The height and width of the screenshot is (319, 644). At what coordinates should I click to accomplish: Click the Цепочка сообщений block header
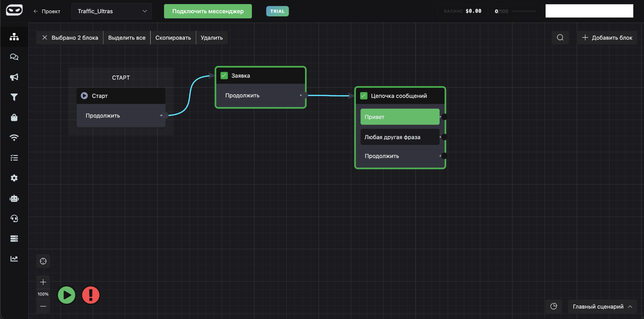400,96
